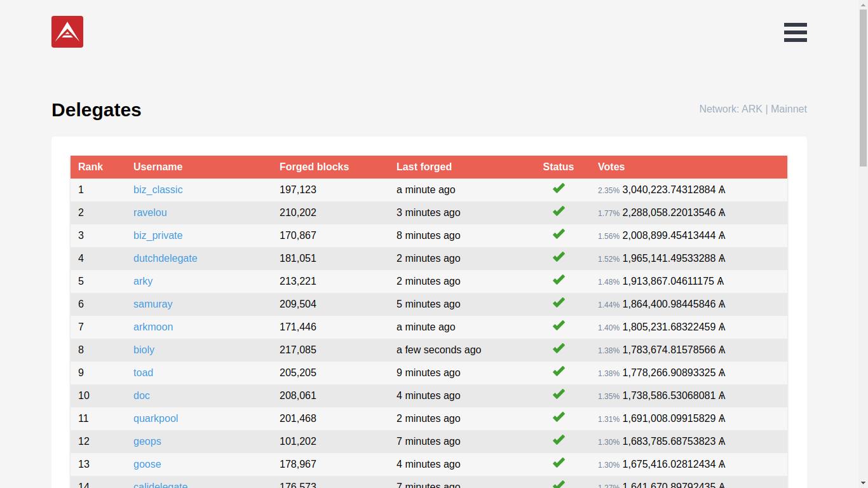
Task: Click the status checkmark for geops
Action: (559, 440)
